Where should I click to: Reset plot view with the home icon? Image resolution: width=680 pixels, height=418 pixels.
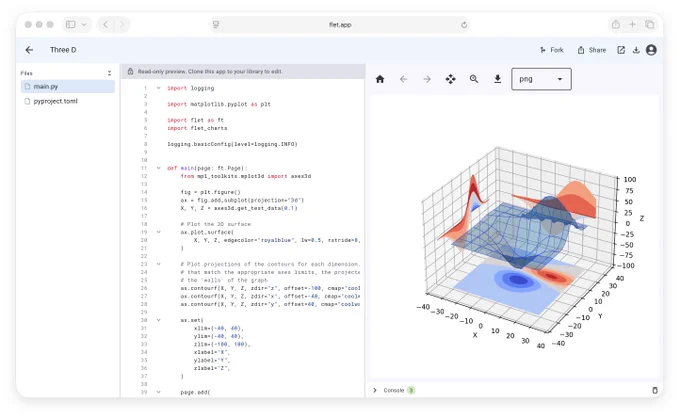tap(380, 79)
